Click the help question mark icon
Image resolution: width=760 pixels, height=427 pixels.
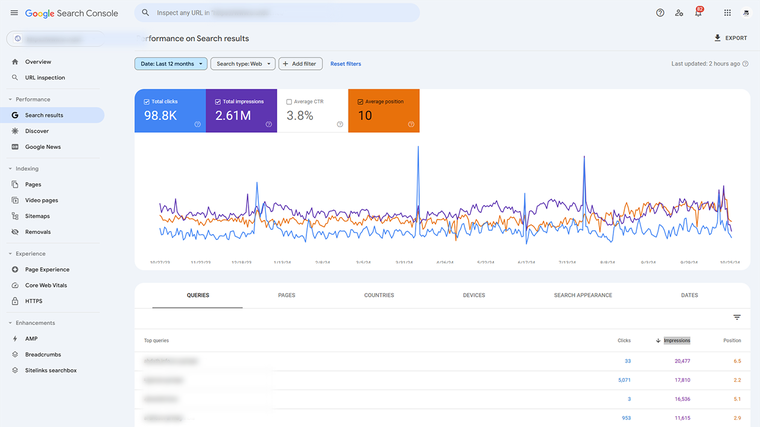[x=660, y=13]
